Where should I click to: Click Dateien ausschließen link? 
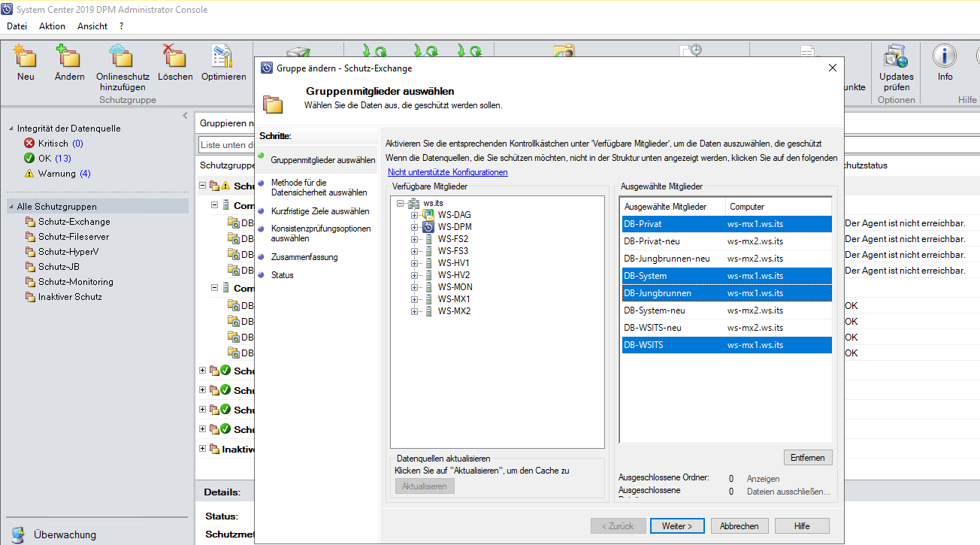point(788,492)
